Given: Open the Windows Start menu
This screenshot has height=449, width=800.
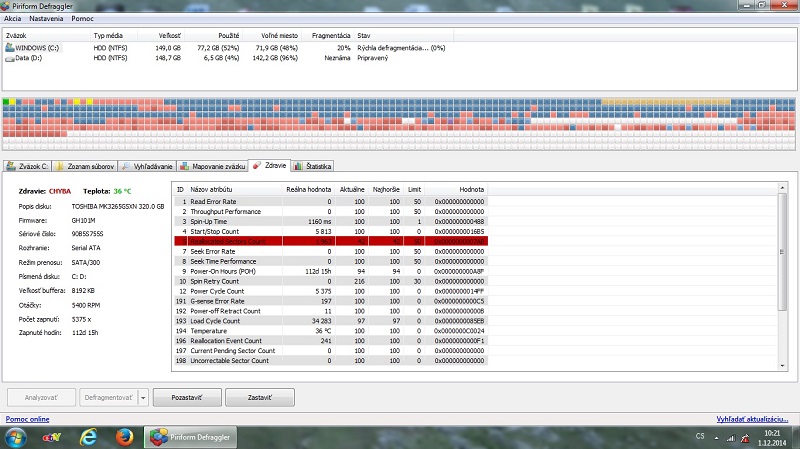Looking at the screenshot, I should tap(15, 438).
